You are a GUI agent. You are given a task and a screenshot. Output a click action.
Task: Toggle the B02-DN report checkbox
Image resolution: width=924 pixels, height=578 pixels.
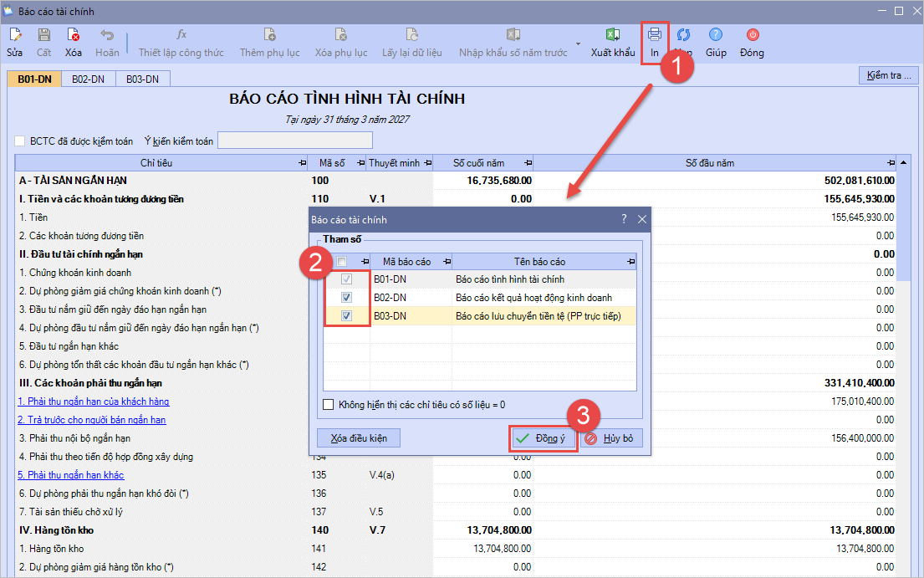pos(346,298)
